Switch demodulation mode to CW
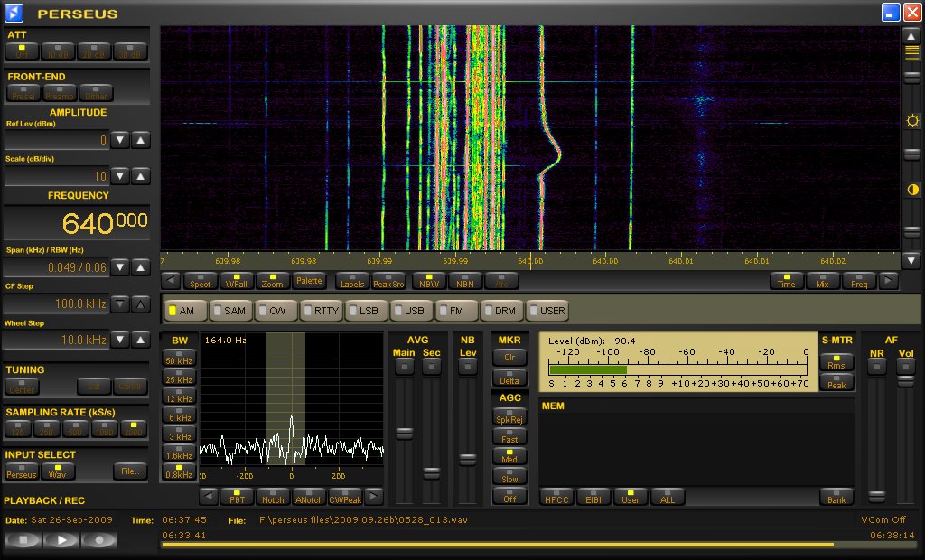 tap(276, 311)
